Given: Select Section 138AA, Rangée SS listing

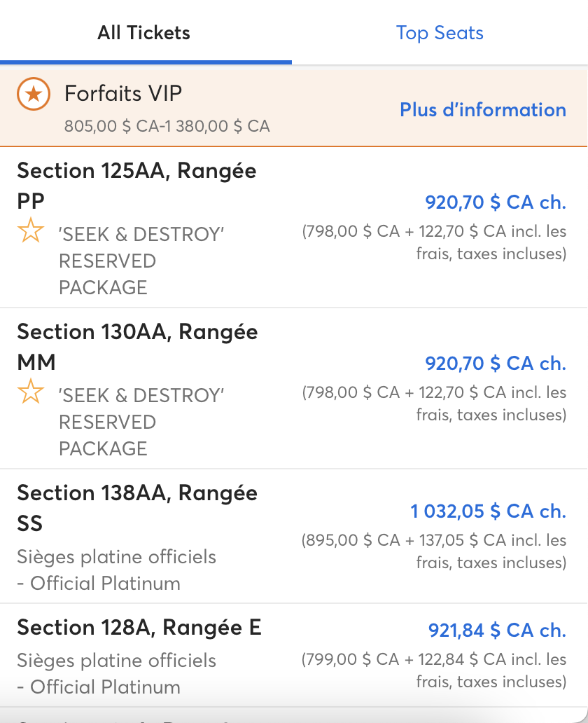Looking at the screenshot, I should pos(293,536).
